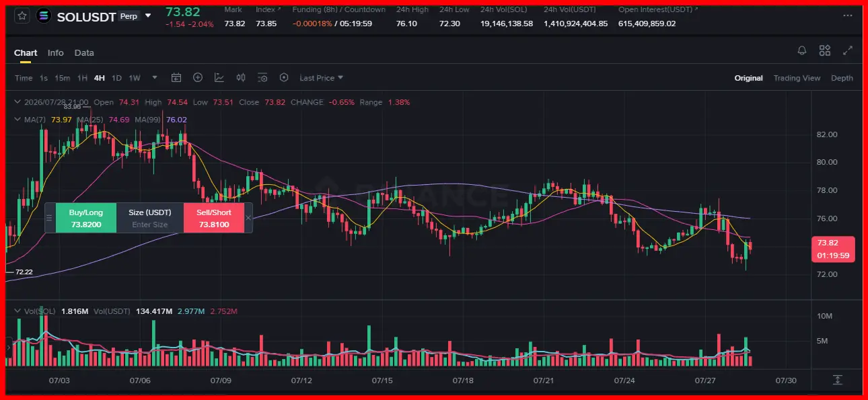Click the add circle-plus icon
Screen dimensions: 868x400
(198, 78)
